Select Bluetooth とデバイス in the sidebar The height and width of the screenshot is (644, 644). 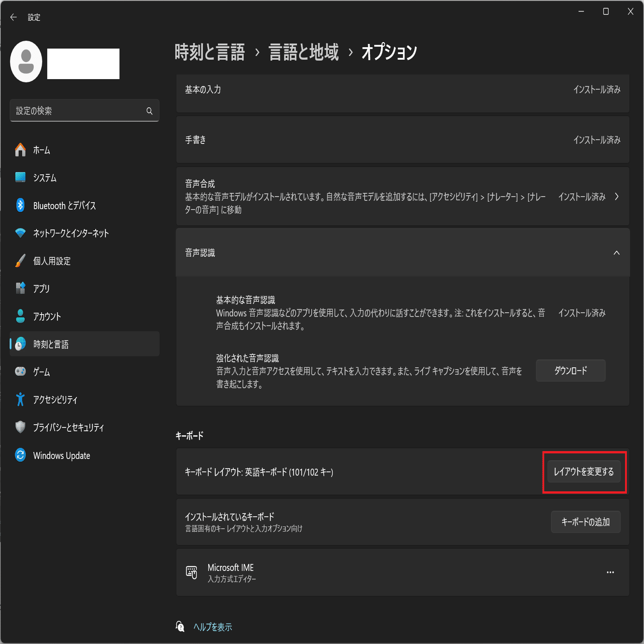[x=64, y=205]
